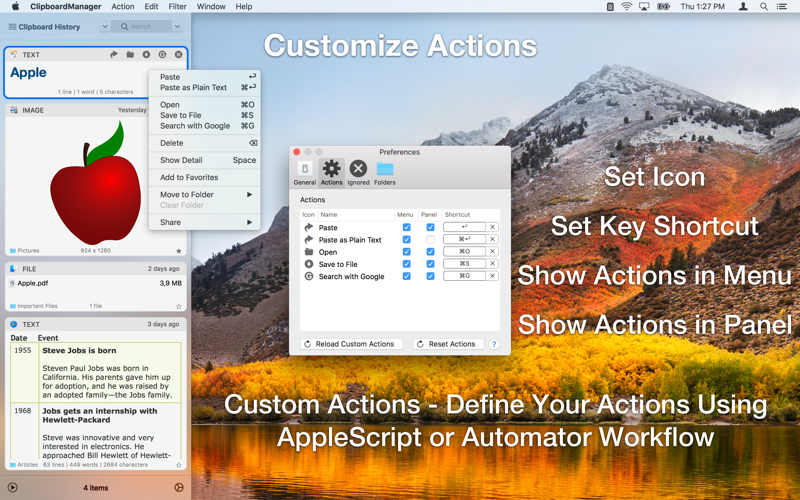Toggle the Menu checkbox for Search with Google
Viewport: 800px width, 500px height.
point(407,276)
